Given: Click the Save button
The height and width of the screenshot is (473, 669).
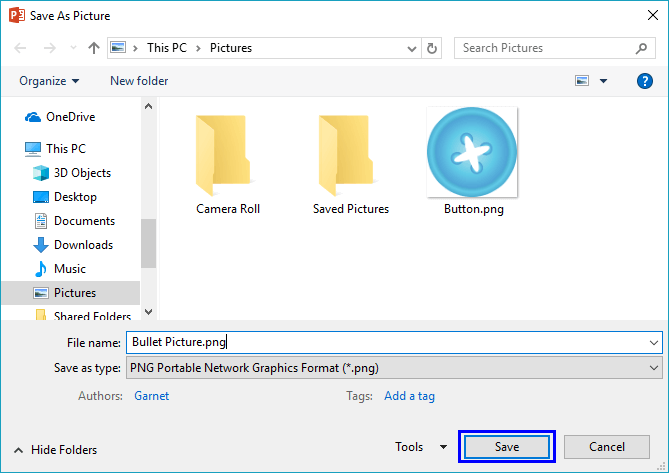Looking at the screenshot, I should tap(507, 447).
